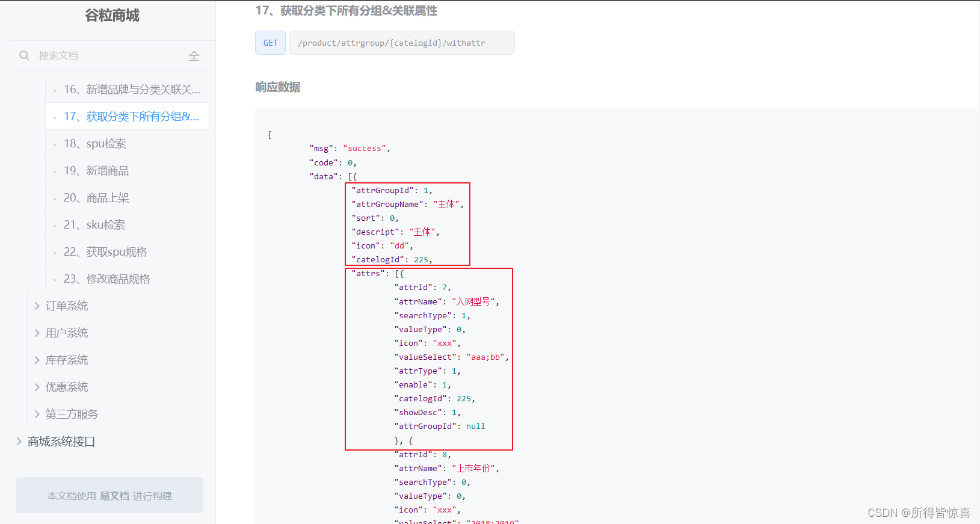Click the heading 17、获取分类下所有分组&关联属性

347,10
